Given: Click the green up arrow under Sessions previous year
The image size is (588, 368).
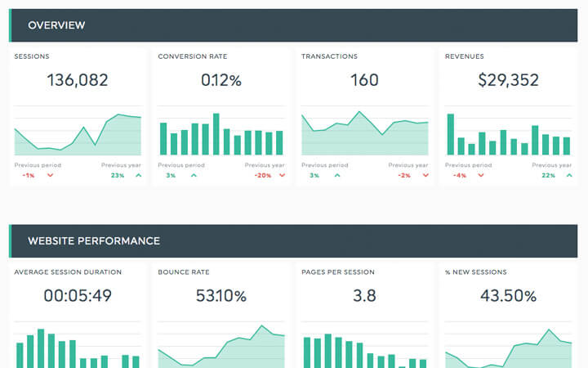Looking at the screenshot, I should 139,175.
